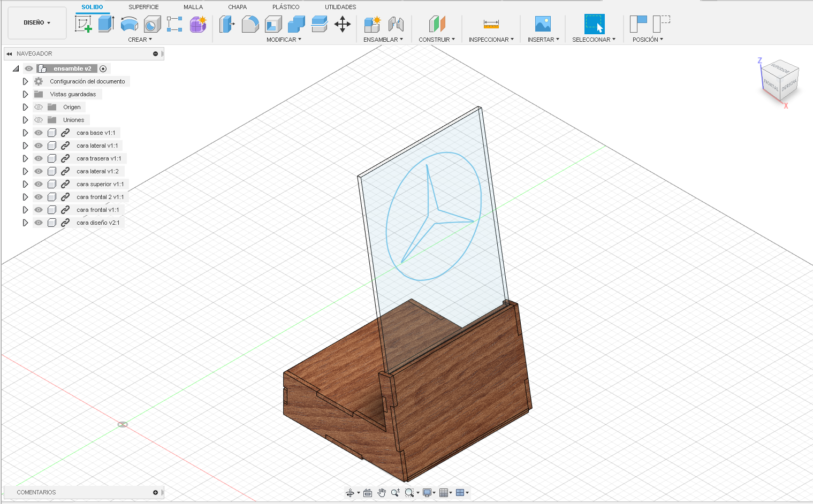Screen dimensions: 813x504
Task: Switch to the CHAPA tab
Action: click(x=237, y=7)
